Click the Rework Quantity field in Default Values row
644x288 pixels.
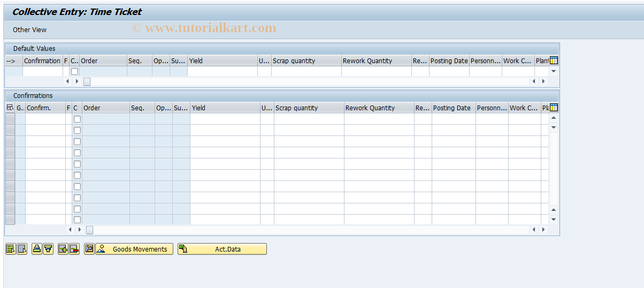377,71
